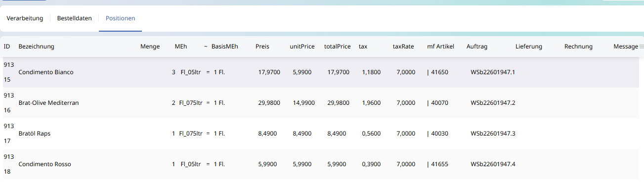This screenshot has width=644, height=185.
Task: Click tax value 0,3900
Action: [371, 164]
